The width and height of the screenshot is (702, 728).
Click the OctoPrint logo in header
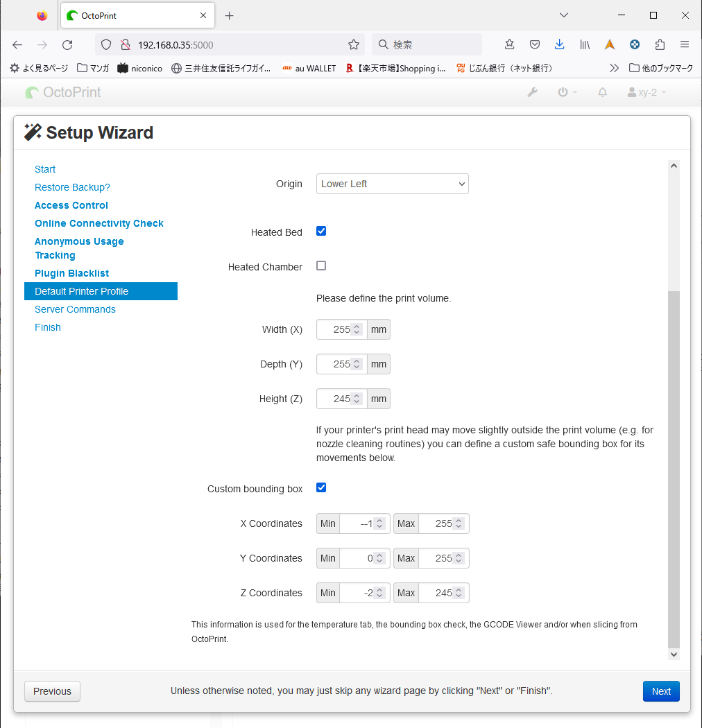(63, 92)
